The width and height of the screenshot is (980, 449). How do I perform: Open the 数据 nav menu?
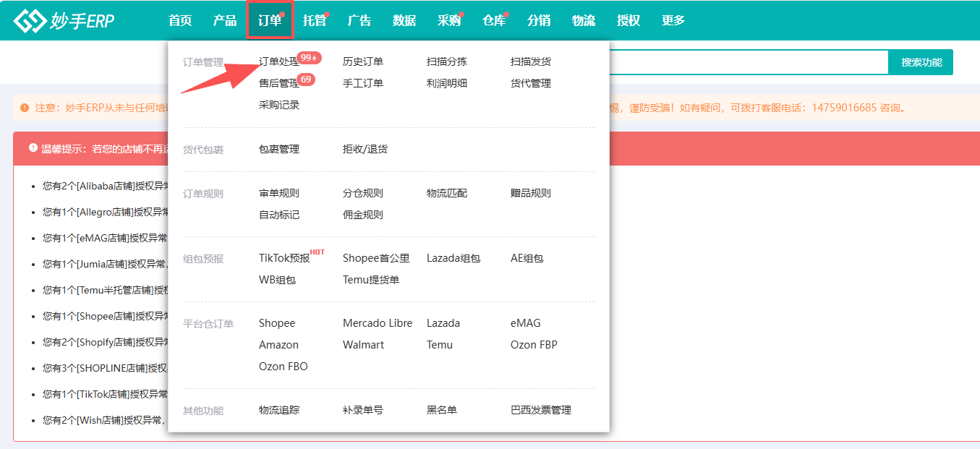(404, 20)
